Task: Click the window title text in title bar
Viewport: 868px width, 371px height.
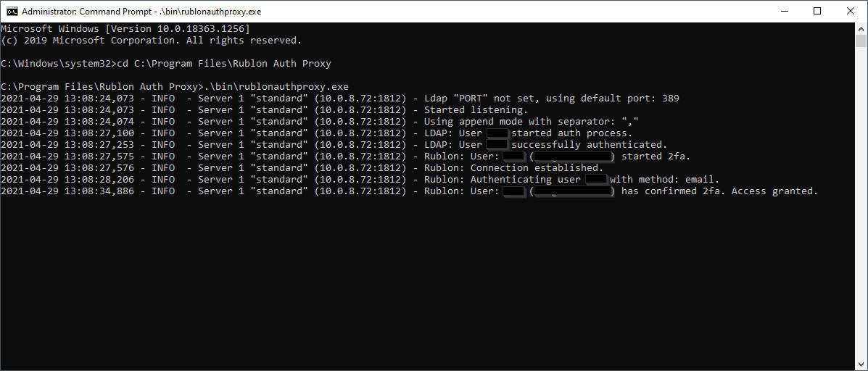Action: 141,12
